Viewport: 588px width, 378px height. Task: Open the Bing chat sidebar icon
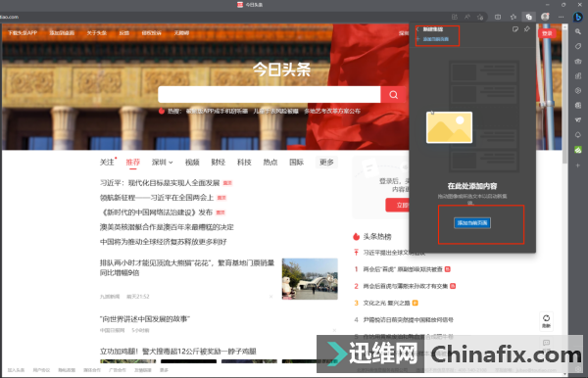[x=578, y=17]
